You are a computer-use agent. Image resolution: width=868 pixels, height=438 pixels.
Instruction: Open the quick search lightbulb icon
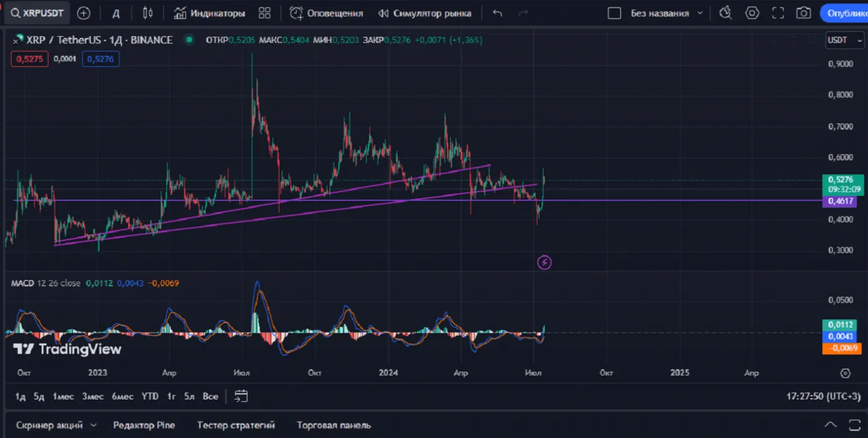pos(725,13)
